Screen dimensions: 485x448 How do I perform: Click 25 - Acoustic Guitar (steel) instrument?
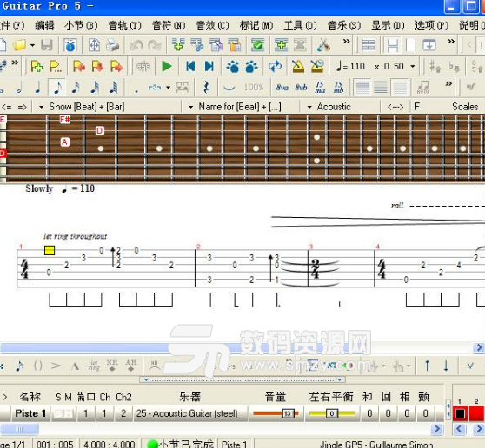pyautogui.click(x=187, y=413)
